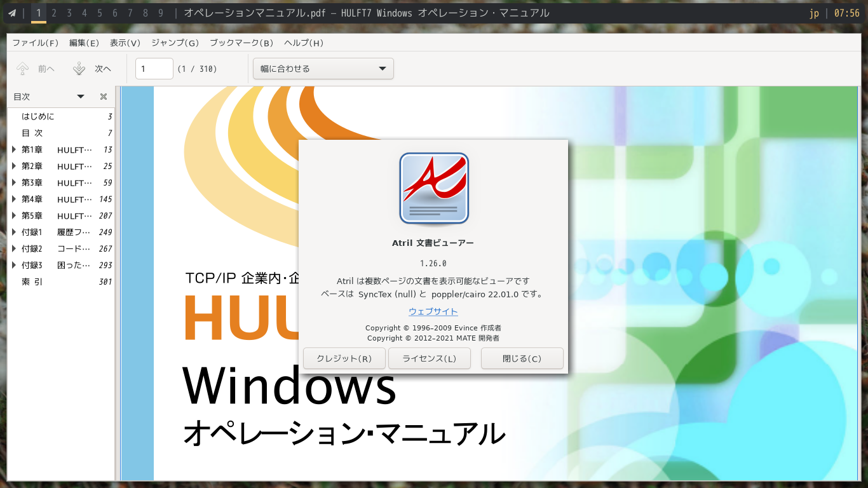Click the page number input field

pos(154,69)
